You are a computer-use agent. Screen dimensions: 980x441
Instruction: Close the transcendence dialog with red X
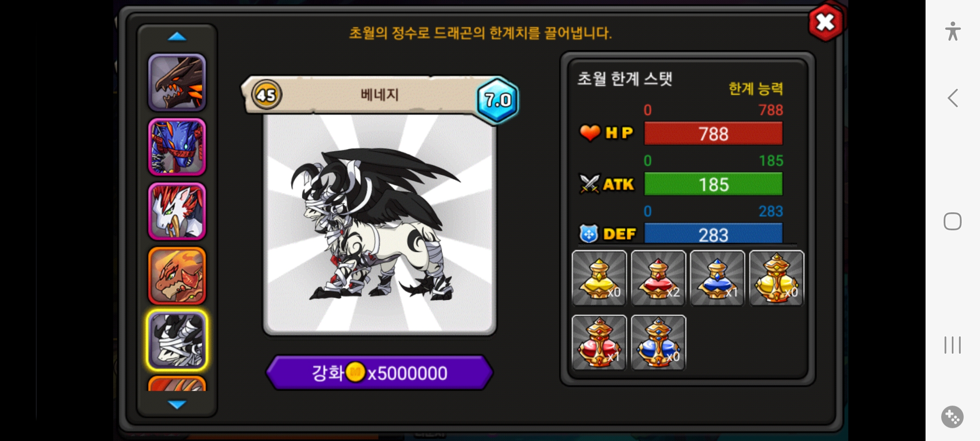tap(826, 23)
